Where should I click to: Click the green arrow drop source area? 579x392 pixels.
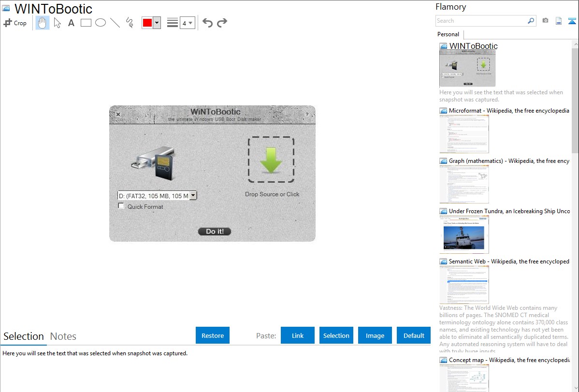271,160
